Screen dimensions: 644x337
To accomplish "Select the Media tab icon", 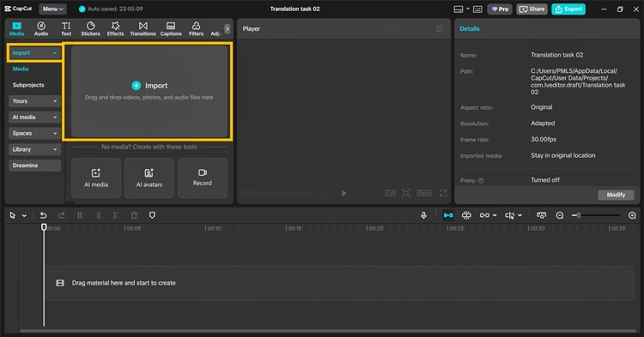I will (x=17, y=28).
